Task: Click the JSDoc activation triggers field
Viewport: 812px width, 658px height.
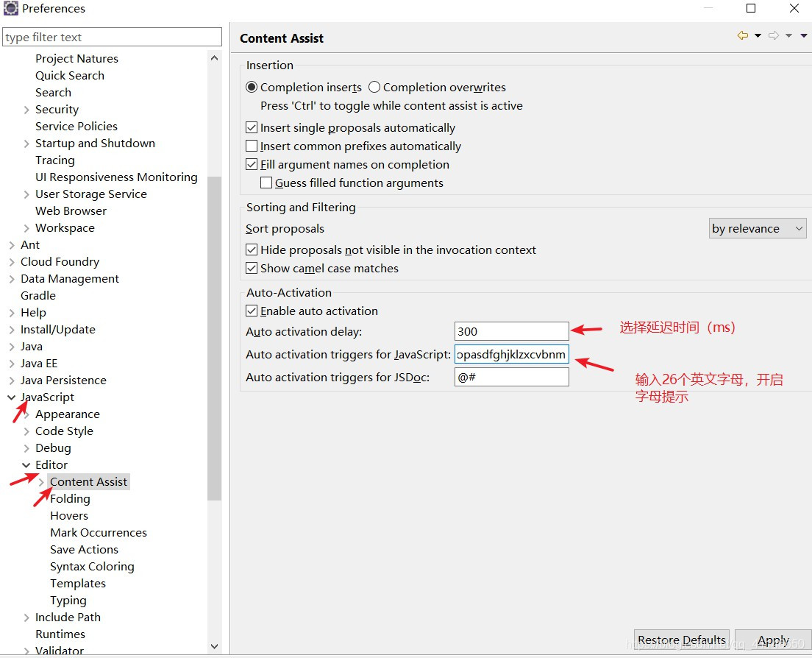Action: [512, 377]
